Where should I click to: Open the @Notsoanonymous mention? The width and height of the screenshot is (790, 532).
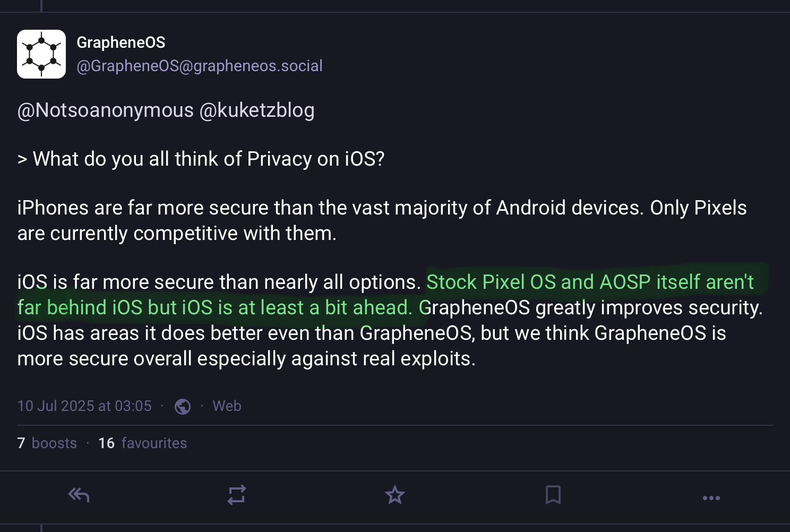105,110
